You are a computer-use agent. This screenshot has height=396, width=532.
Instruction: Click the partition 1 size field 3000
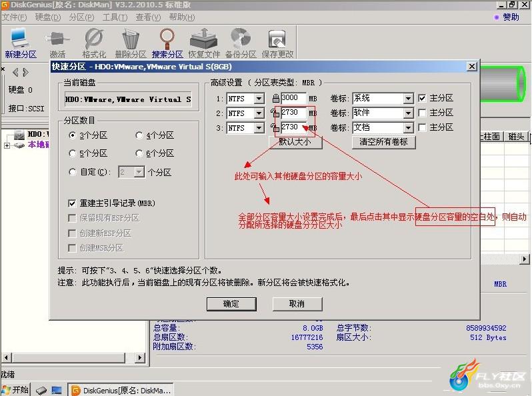(x=294, y=99)
